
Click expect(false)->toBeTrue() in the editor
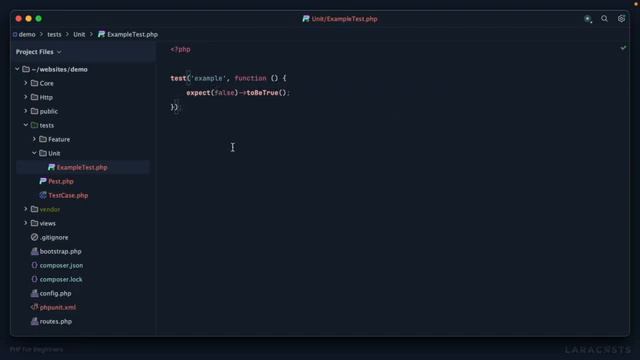[x=238, y=93]
